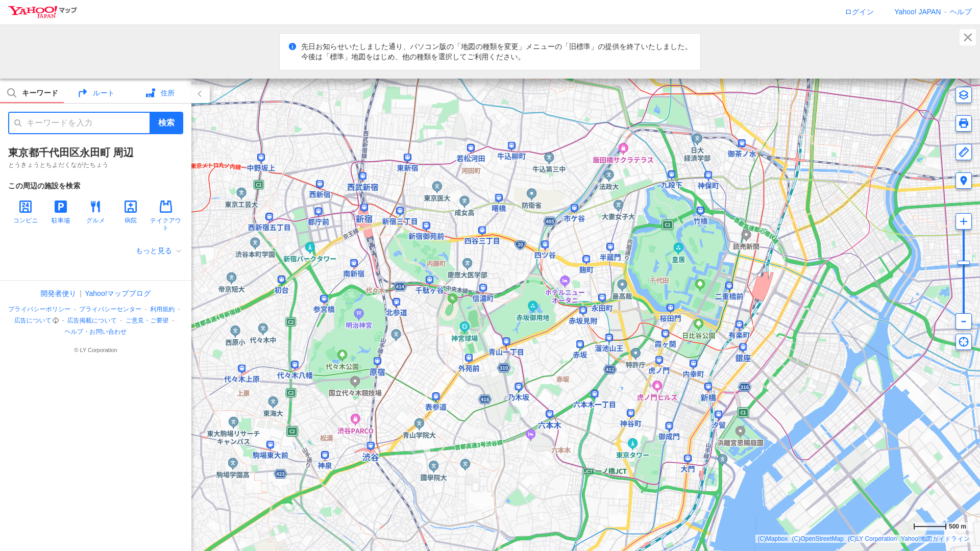
Task: Open the (C)OpenStreetMap attribution link
Action: [x=818, y=539]
